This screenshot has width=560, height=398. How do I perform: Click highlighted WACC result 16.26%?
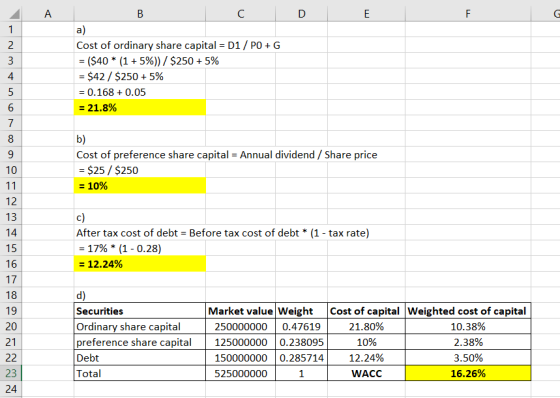pyautogui.click(x=468, y=373)
